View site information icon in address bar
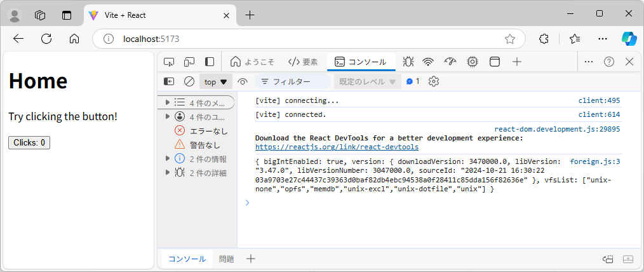The image size is (644, 272). click(108, 39)
